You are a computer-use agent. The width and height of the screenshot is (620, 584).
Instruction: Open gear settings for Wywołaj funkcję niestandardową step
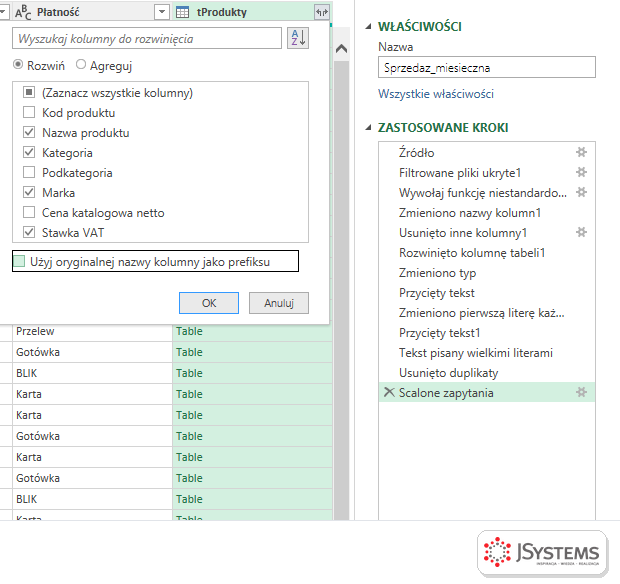tap(581, 192)
